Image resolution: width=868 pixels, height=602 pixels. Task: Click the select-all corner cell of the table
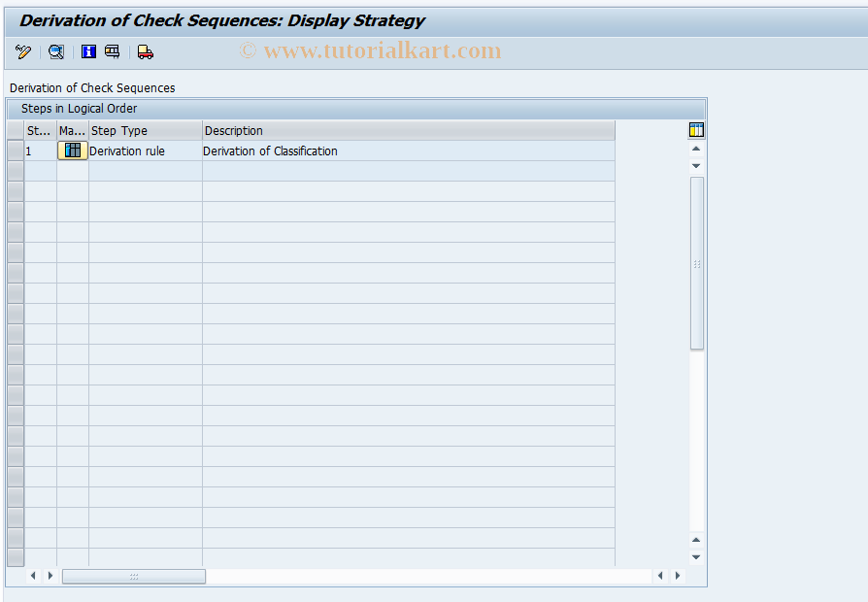click(x=16, y=131)
